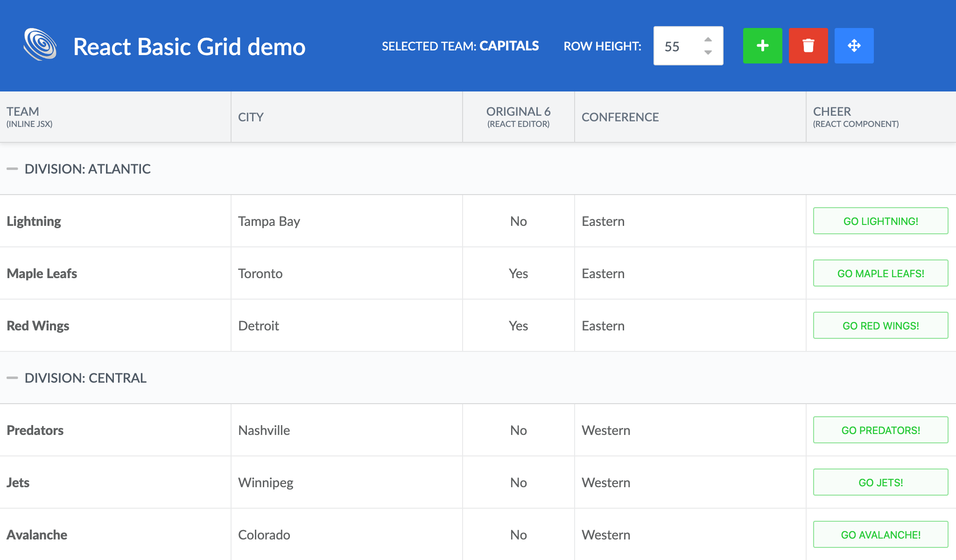Collapse the Division: Central group
Image resolution: width=956 pixels, height=560 pixels.
point(13,378)
